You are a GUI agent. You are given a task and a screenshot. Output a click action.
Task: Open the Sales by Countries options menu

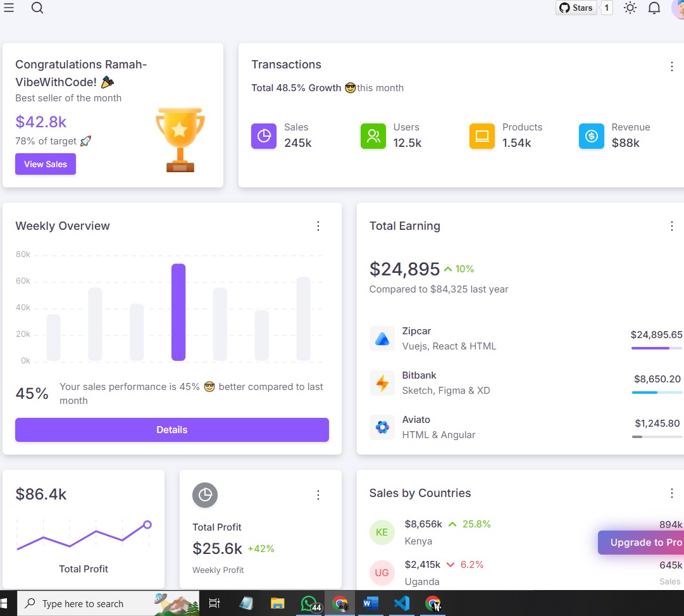click(x=671, y=493)
